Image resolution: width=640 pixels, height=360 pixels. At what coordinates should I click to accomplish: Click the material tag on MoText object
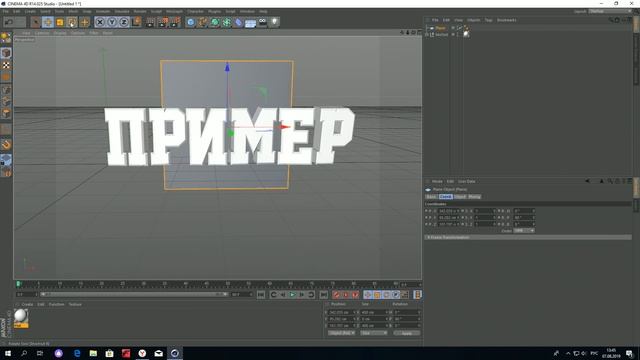(466, 35)
